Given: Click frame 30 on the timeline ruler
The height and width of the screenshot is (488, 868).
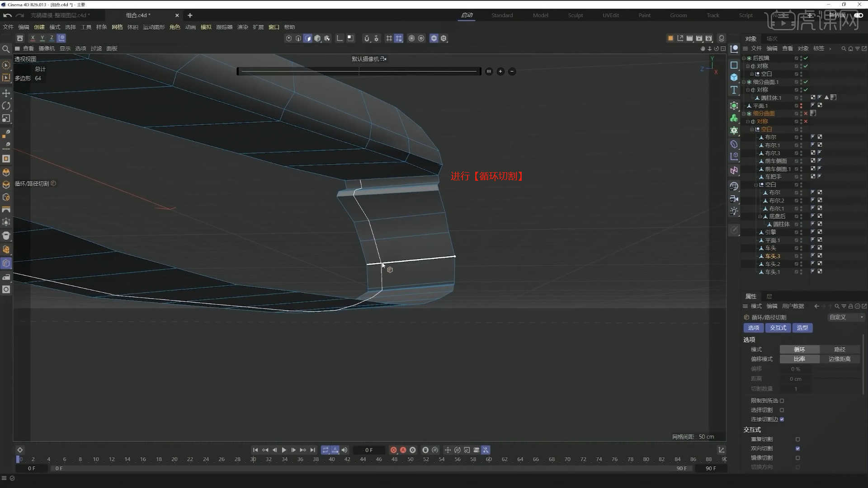Looking at the screenshot, I should click(x=253, y=460).
